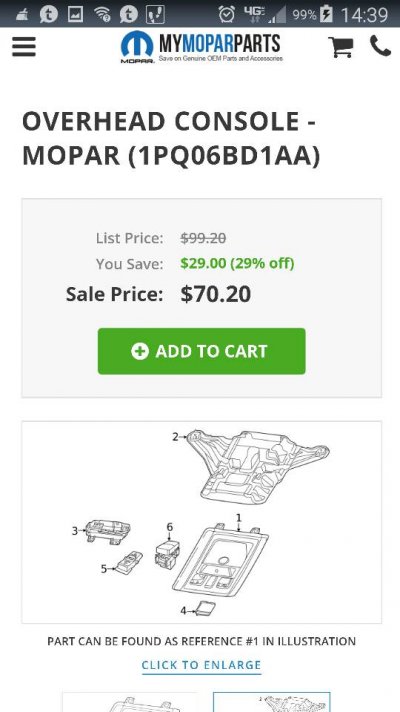400x712 pixels.
Task: Add overhead console to cart
Action: coord(202,351)
